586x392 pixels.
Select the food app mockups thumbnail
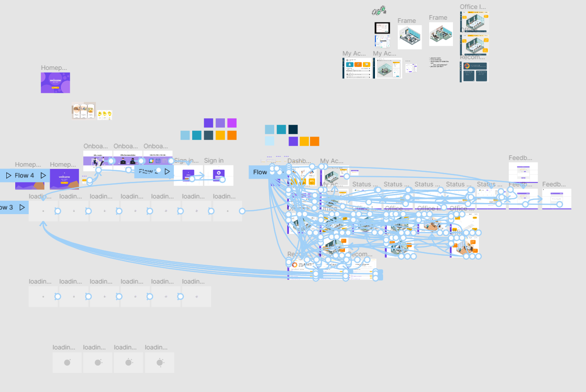(84, 111)
